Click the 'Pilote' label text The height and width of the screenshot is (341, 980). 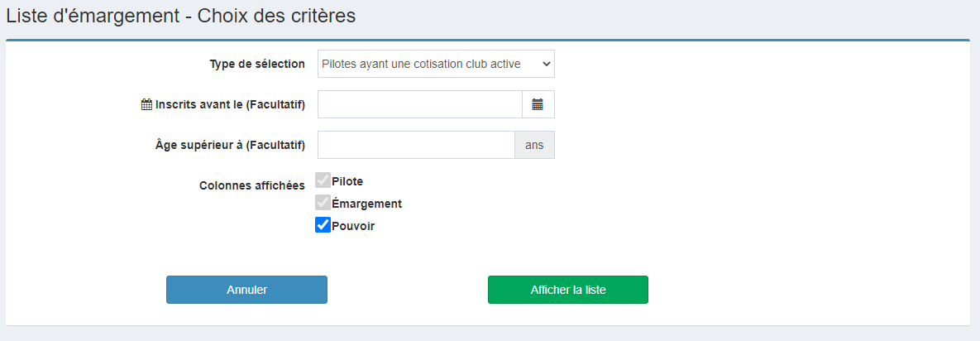tap(348, 181)
